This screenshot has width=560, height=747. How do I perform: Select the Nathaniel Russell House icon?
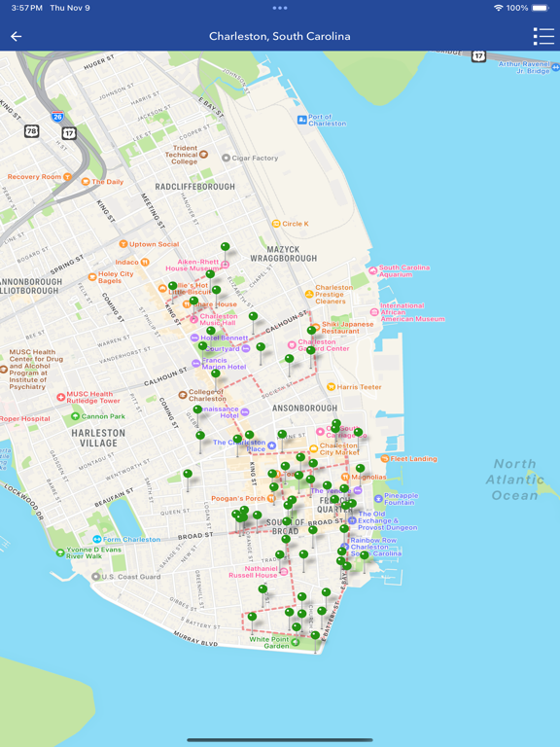(x=284, y=572)
